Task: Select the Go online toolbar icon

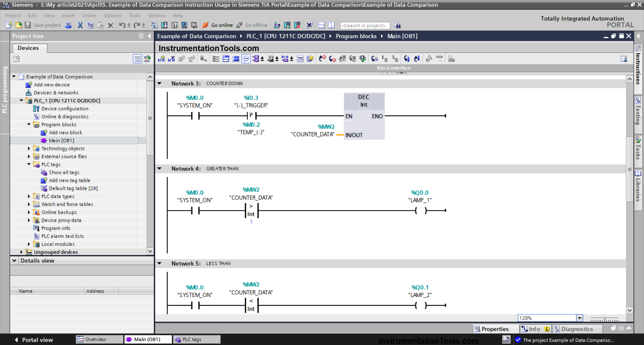Action: pos(217,25)
